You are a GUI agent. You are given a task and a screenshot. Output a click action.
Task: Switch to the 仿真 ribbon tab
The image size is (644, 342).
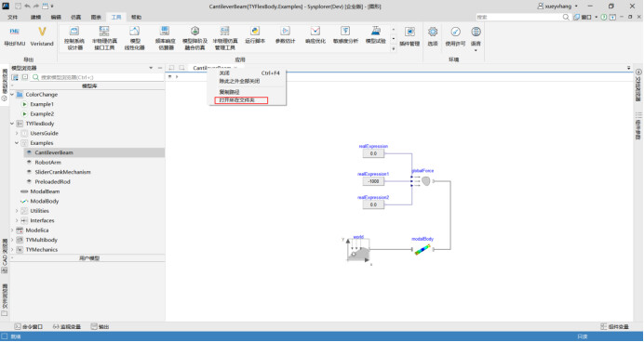(x=76, y=18)
